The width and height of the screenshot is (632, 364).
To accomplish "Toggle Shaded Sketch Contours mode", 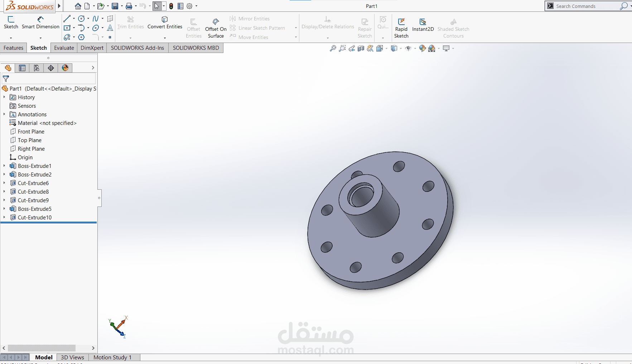I will (453, 27).
